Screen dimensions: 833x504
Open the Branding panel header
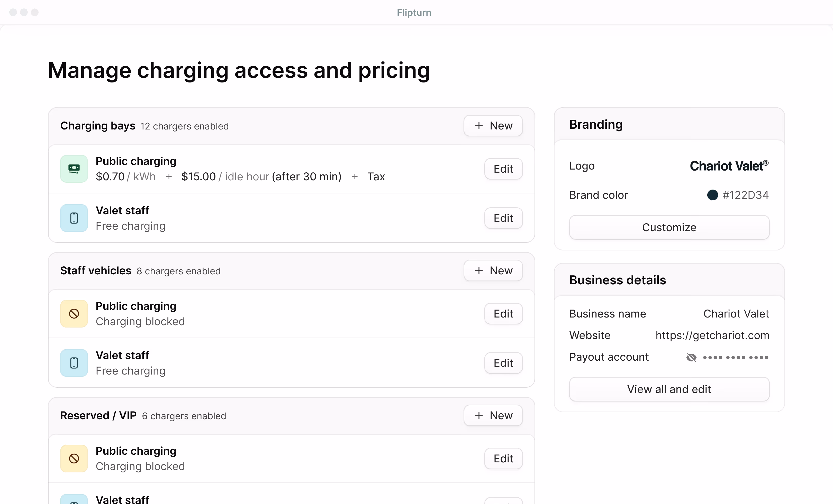tap(596, 124)
